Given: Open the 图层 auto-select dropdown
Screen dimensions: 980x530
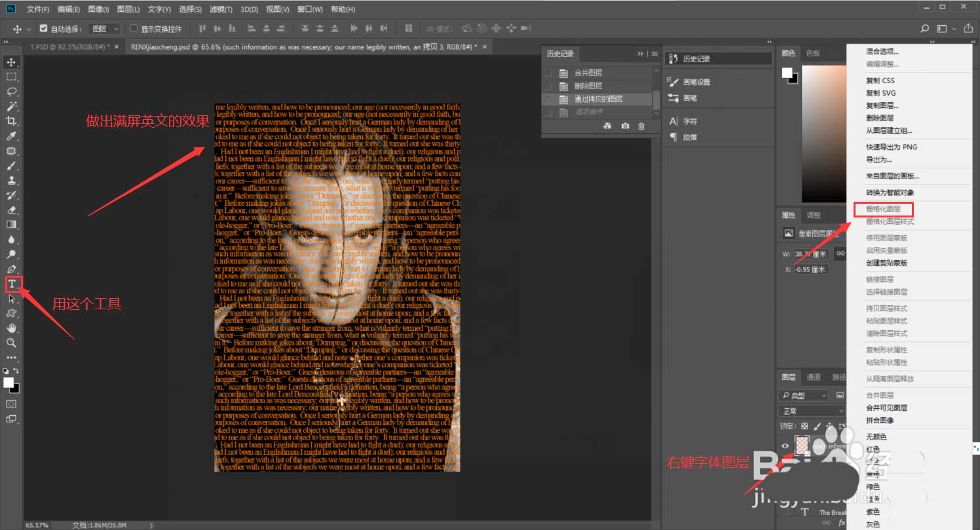Looking at the screenshot, I should pyautogui.click(x=105, y=29).
